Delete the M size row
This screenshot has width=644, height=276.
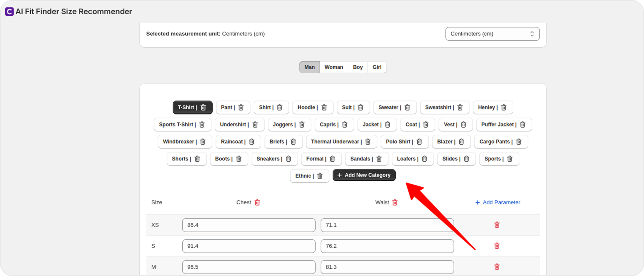click(497, 267)
